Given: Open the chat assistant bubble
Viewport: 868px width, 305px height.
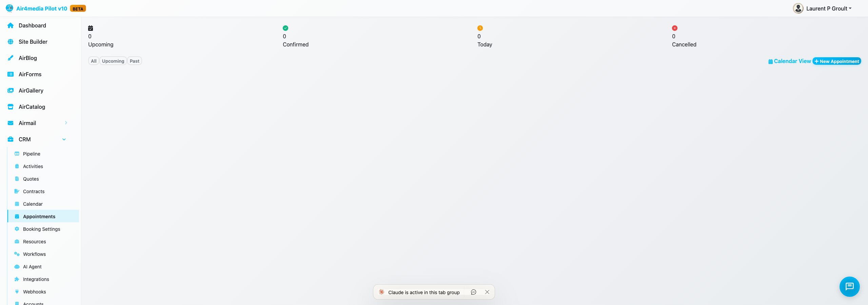Looking at the screenshot, I should coord(849,286).
